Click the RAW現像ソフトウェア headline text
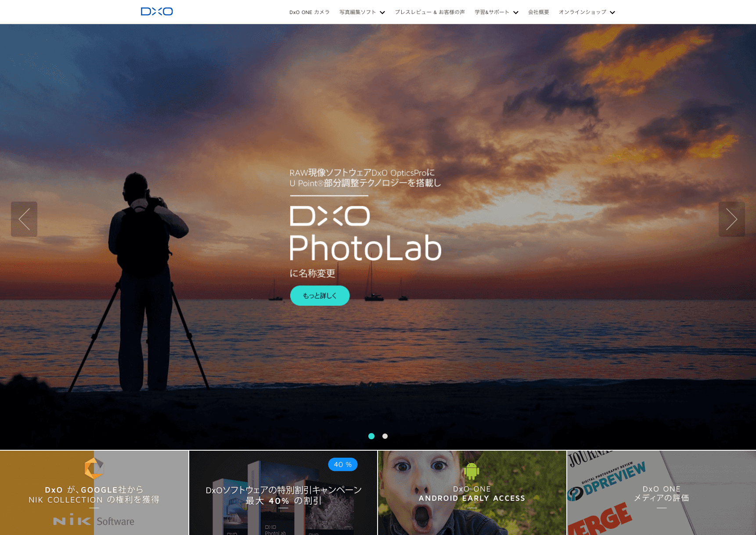 (x=365, y=178)
